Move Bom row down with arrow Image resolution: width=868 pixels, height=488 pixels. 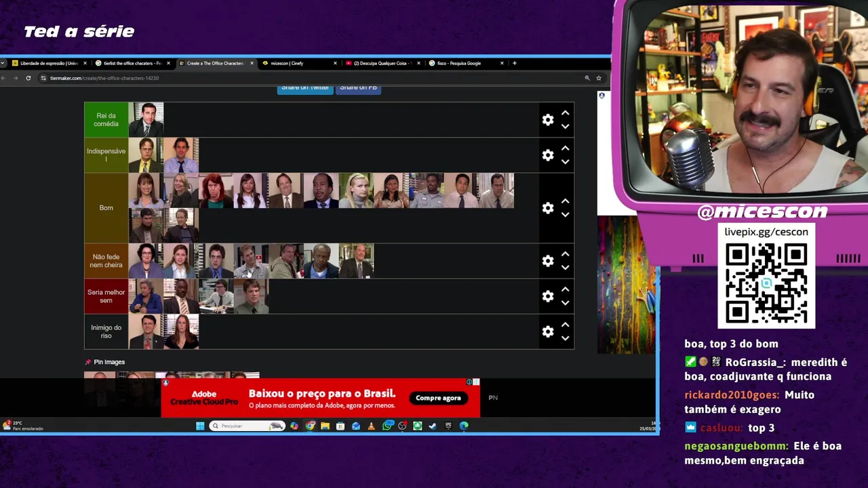pyautogui.click(x=565, y=214)
